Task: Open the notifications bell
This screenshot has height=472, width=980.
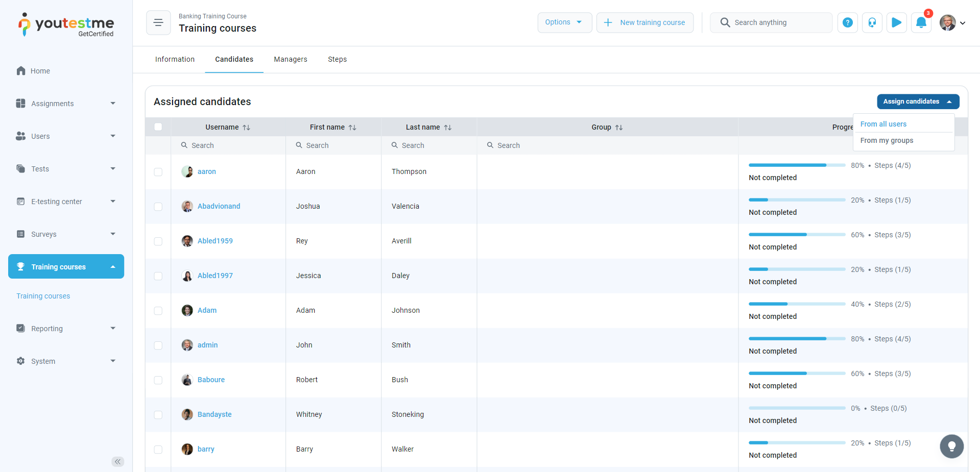Action: click(x=921, y=22)
